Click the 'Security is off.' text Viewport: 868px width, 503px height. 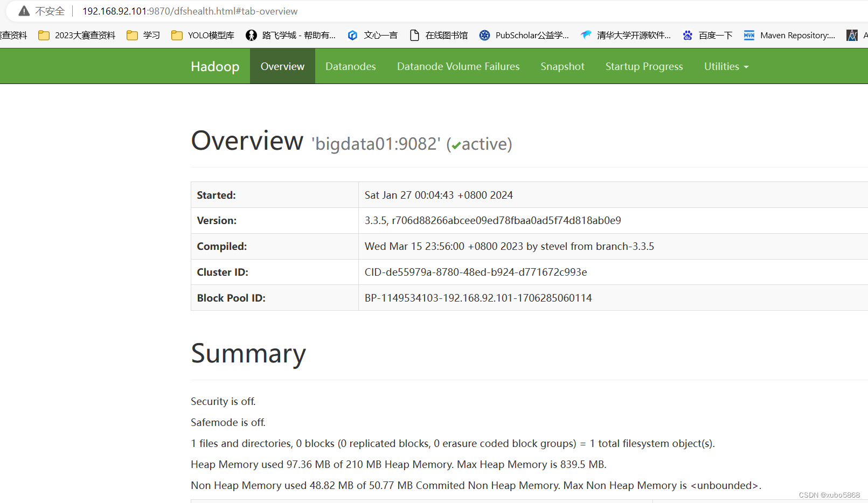pos(223,401)
